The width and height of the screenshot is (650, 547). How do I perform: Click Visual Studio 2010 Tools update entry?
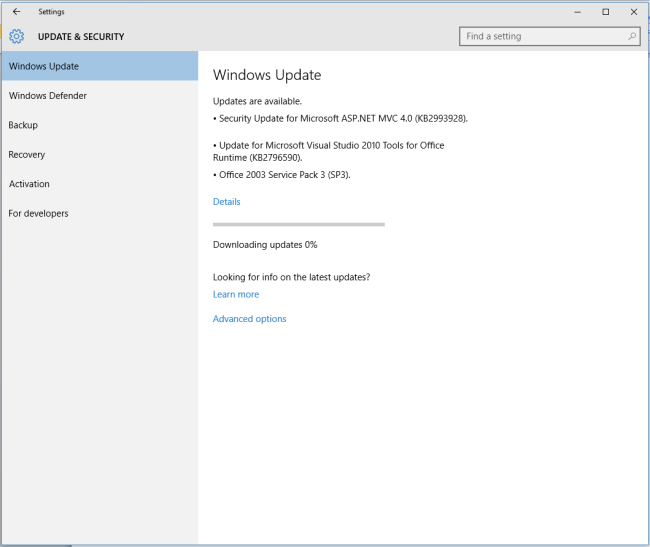[x=328, y=151]
